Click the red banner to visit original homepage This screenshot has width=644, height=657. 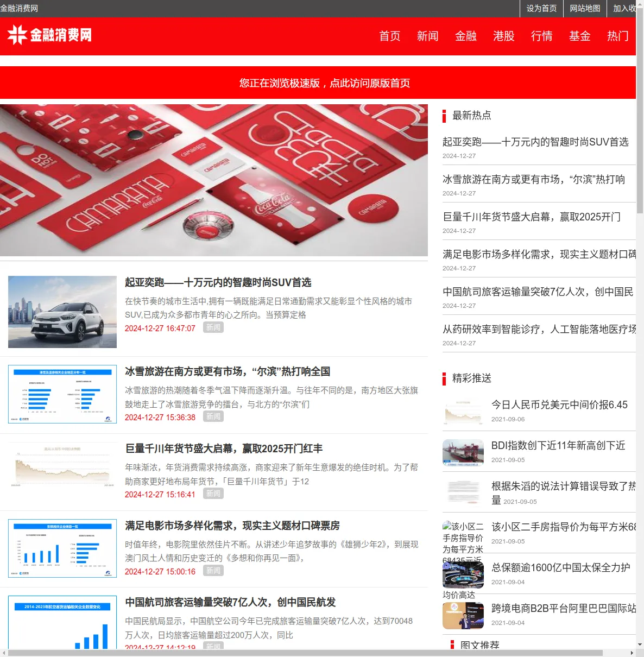[318, 83]
